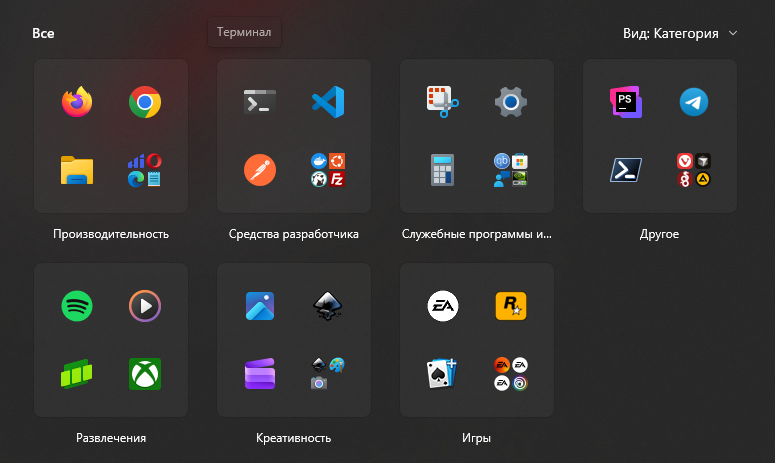Expand more apps cluster in Служебные программы
Image resolution: width=775 pixels, height=463 pixels.
click(x=511, y=170)
